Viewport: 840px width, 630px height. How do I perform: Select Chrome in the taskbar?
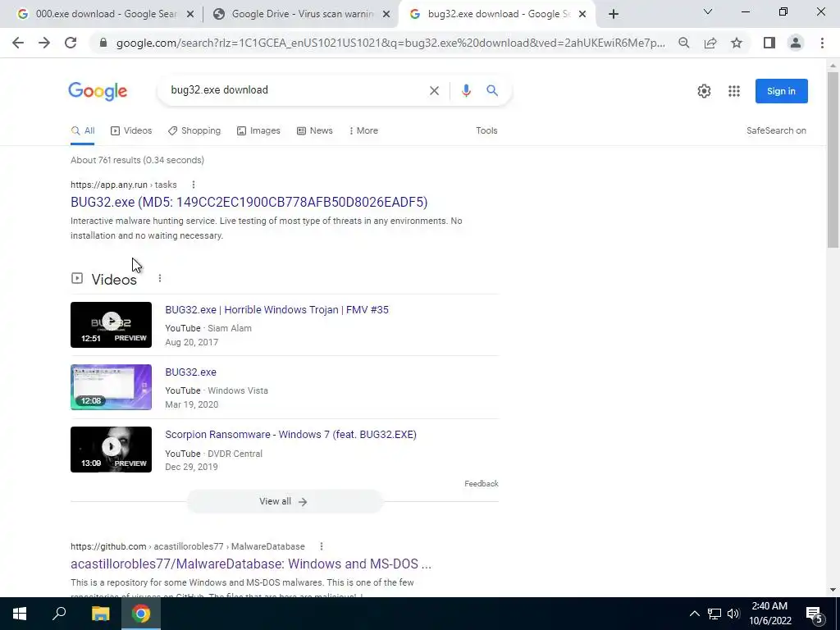pyautogui.click(x=141, y=614)
